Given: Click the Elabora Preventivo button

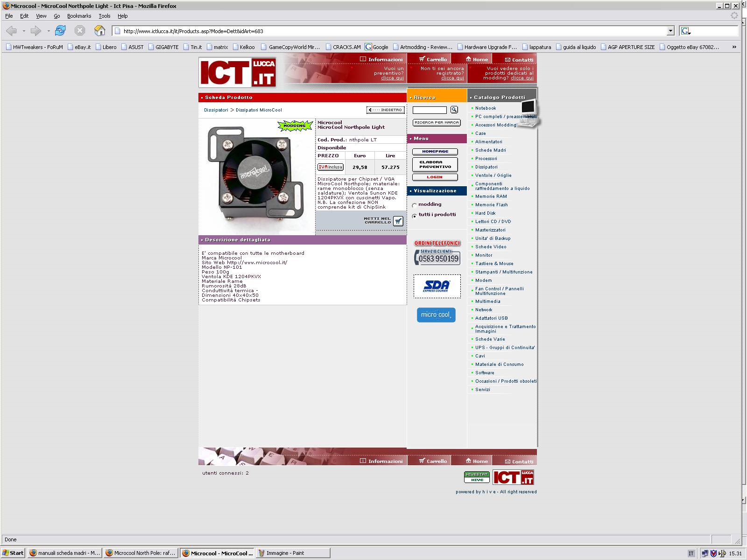Looking at the screenshot, I should click(435, 165).
